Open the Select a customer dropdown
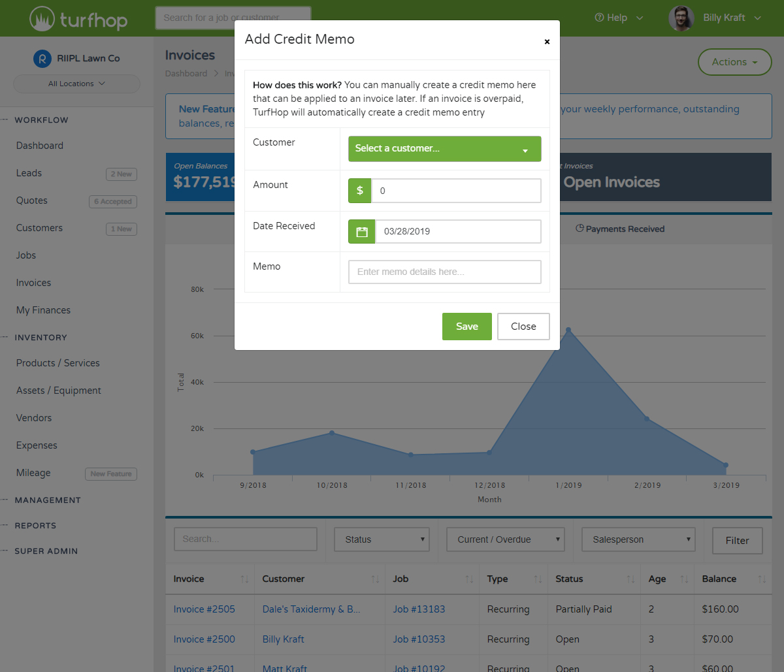The image size is (784, 672). [444, 149]
